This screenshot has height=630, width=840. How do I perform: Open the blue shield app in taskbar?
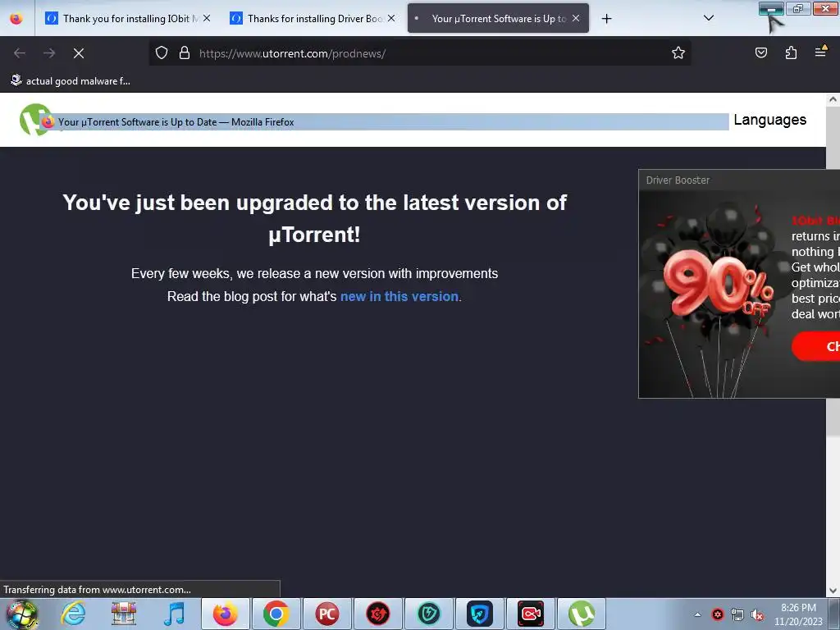pyautogui.click(x=479, y=614)
